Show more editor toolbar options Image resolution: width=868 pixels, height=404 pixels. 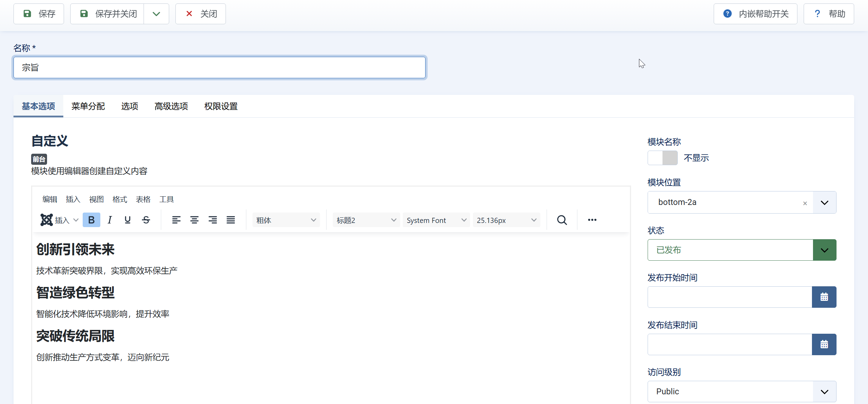coord(592,220)
